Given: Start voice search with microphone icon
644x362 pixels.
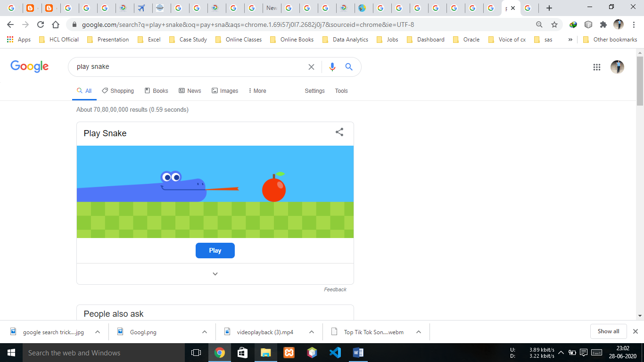Looking at the screenshot, I should (332, 67).
